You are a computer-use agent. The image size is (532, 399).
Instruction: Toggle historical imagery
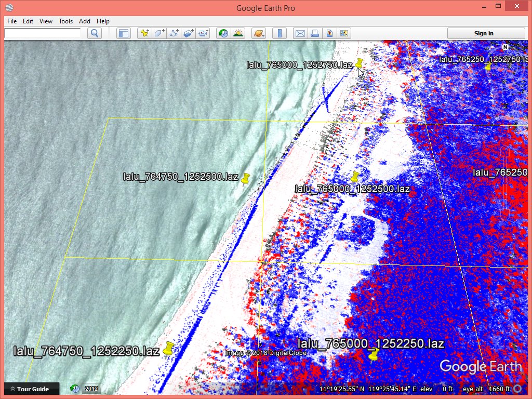click(223, 33)
